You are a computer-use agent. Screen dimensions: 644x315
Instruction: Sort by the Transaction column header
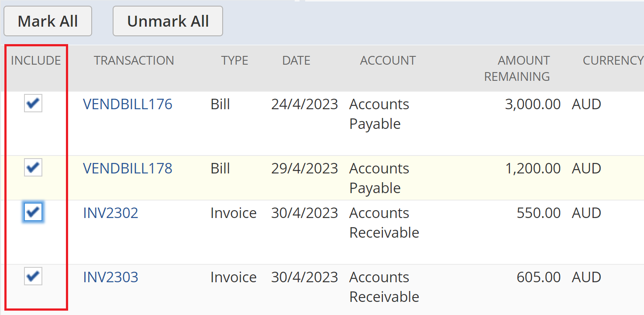click(x=134, y=60)
